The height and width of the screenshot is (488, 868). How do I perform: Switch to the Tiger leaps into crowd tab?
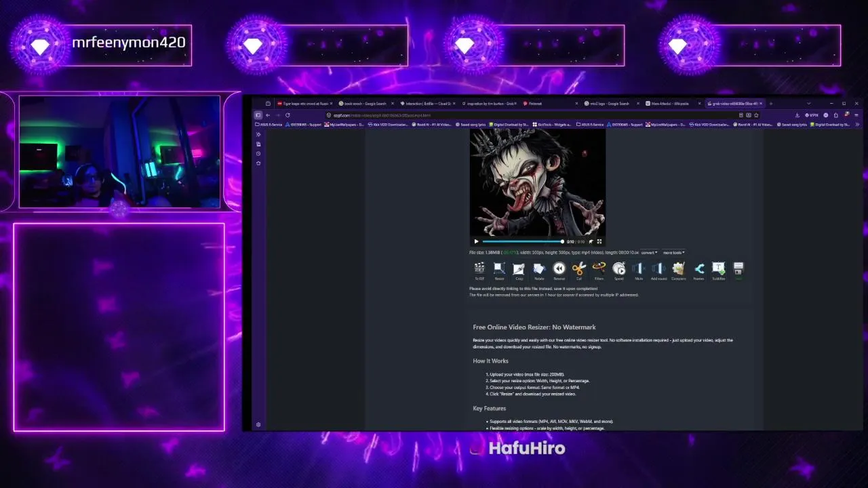pos(304,104)
